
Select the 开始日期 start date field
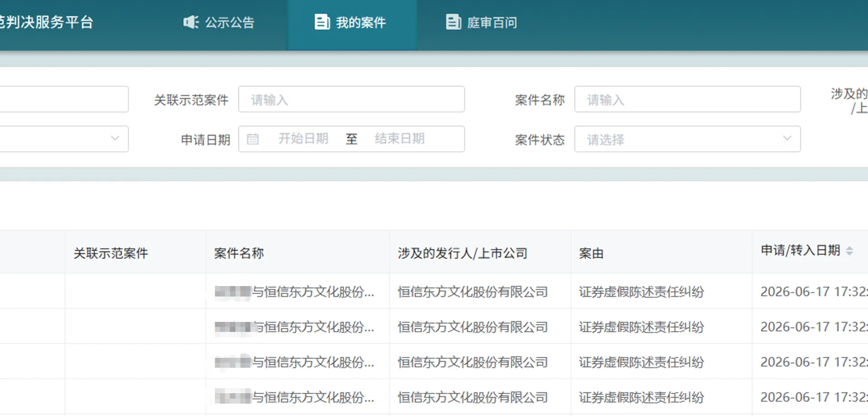coord(303,138)
